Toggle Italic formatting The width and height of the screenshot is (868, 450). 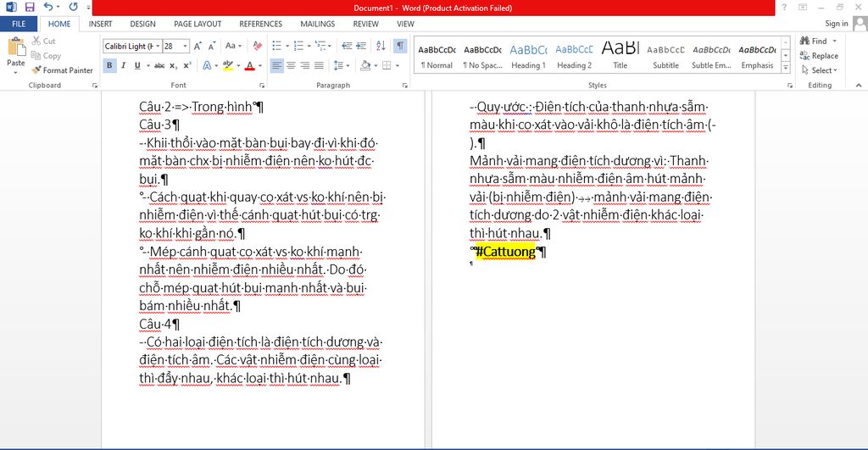[x=123, y=65]
